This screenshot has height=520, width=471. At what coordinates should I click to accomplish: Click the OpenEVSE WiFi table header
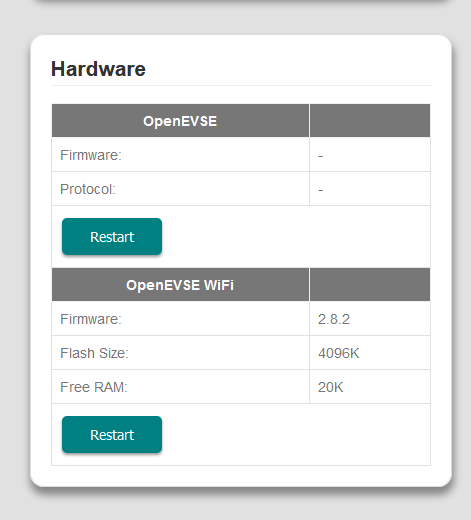tap(180, 285)
